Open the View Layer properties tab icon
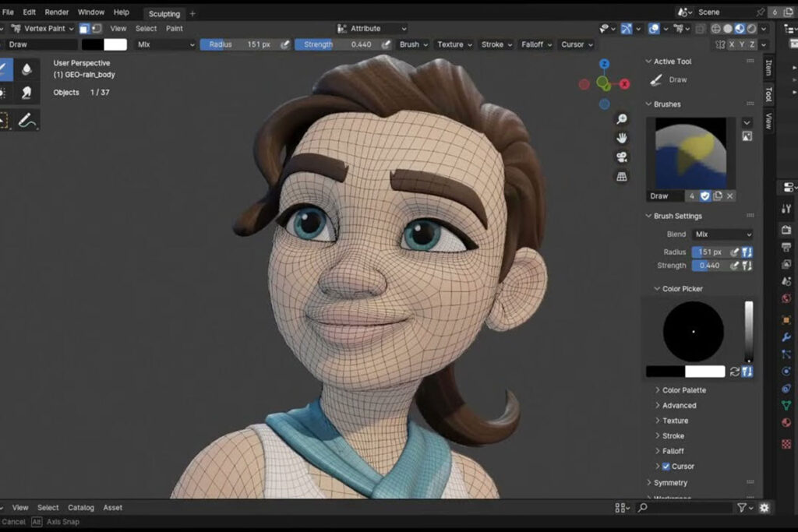 pyautogui.click(x=786, y=265)
